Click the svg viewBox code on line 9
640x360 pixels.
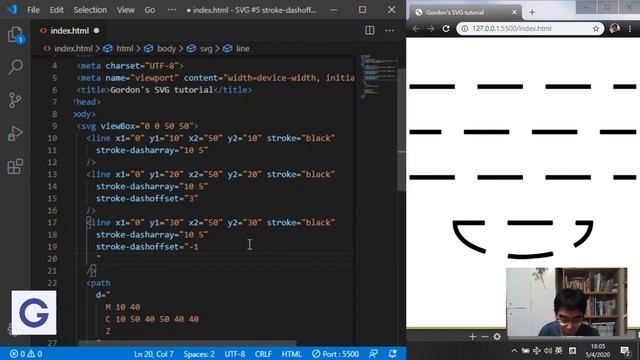coord(138,126)
